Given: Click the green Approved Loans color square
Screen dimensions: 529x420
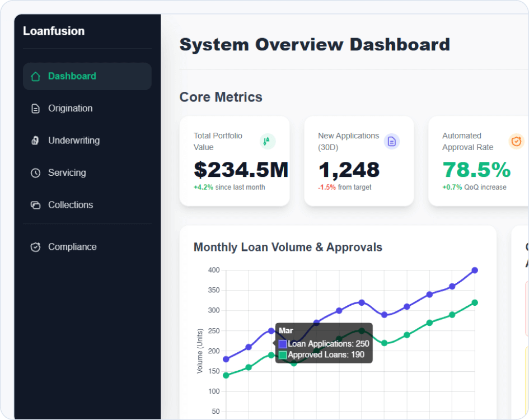Looking at the screenshot, I should (282, 356).
